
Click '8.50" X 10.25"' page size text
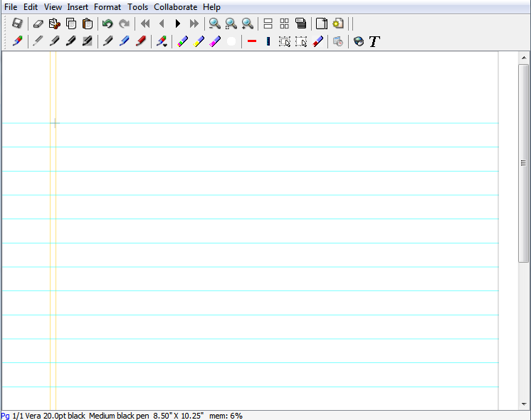(179, 416)
